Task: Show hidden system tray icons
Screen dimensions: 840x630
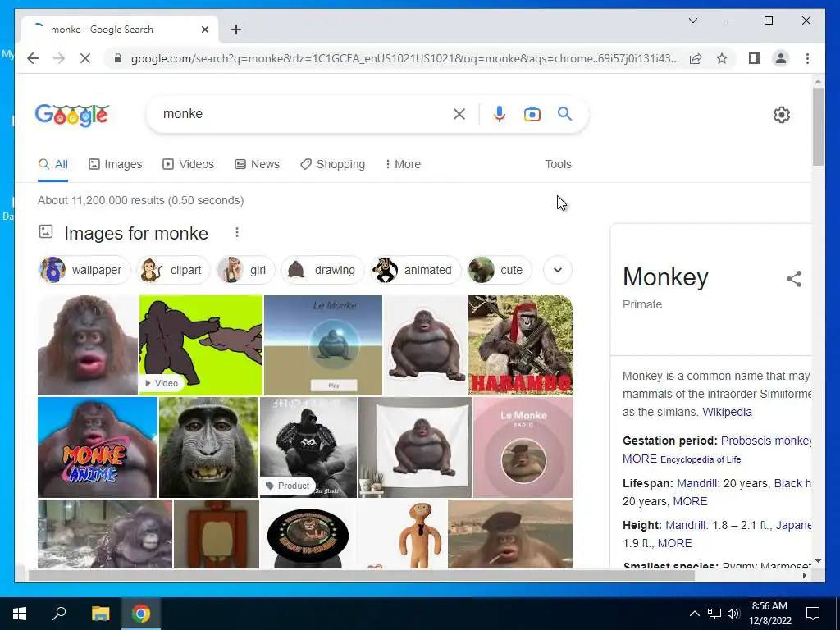Action: [x=694, y=614]
